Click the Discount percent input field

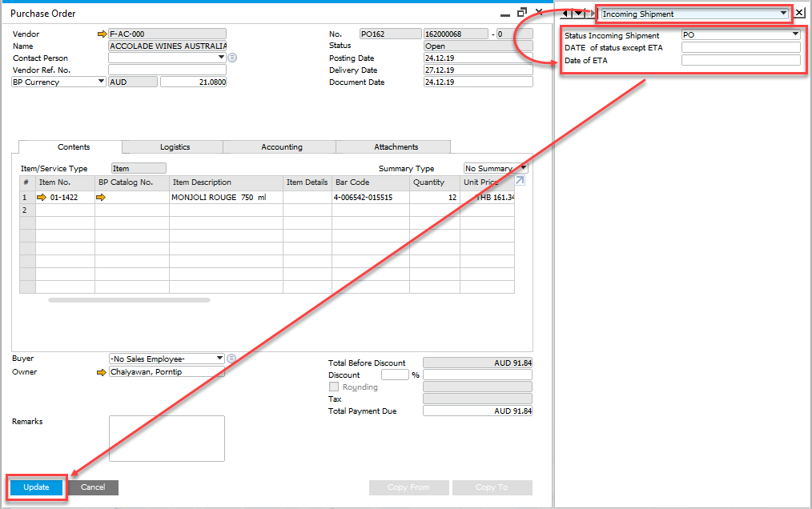point(395,375)
